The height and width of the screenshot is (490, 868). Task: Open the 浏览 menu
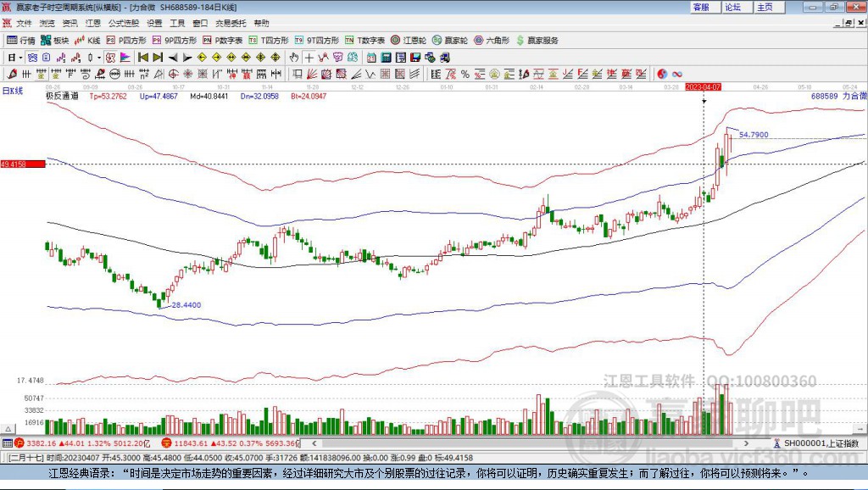[47, 23]
